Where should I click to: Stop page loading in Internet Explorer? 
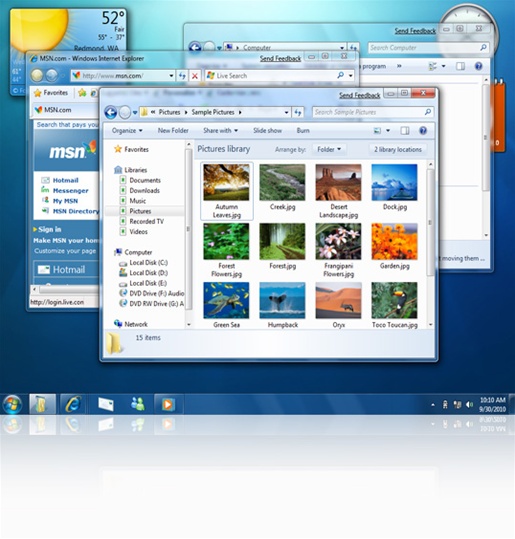(195, 76)
